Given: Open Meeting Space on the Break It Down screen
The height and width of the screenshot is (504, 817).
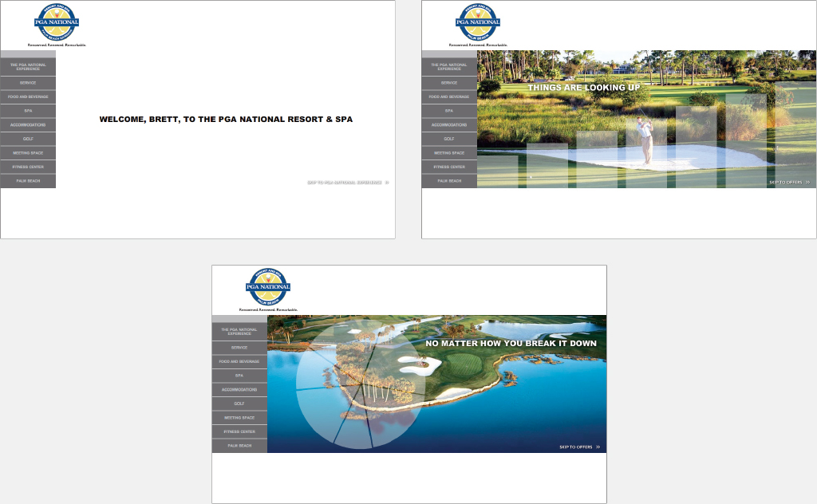Looking at the screenshot, I should (239, 418).
